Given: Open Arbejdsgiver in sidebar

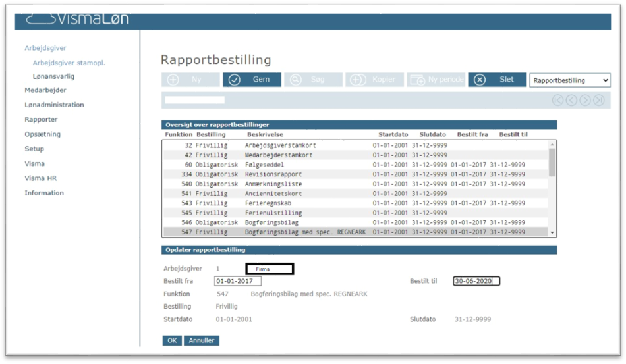Looking at the screenshot, I should (45, 48).
